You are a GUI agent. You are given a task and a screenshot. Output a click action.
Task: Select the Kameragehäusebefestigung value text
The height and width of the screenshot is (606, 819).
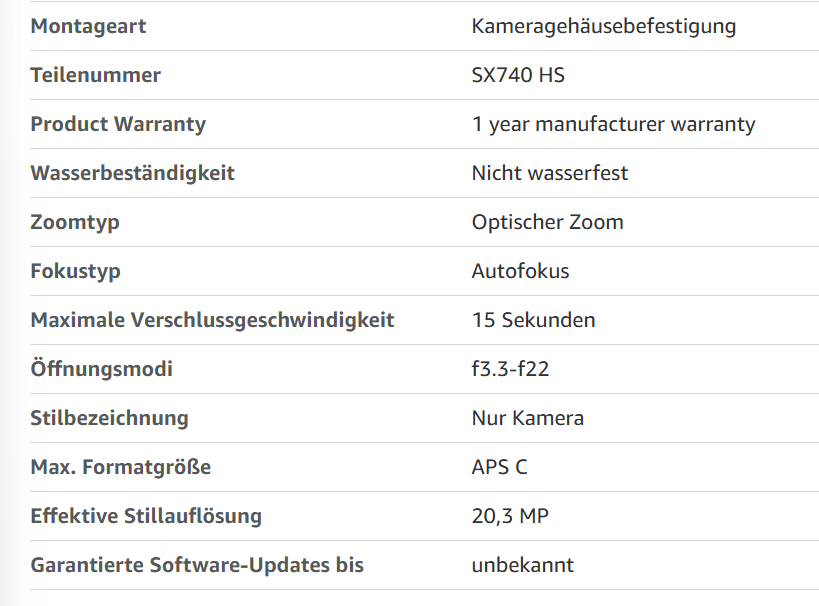point(604,27)
